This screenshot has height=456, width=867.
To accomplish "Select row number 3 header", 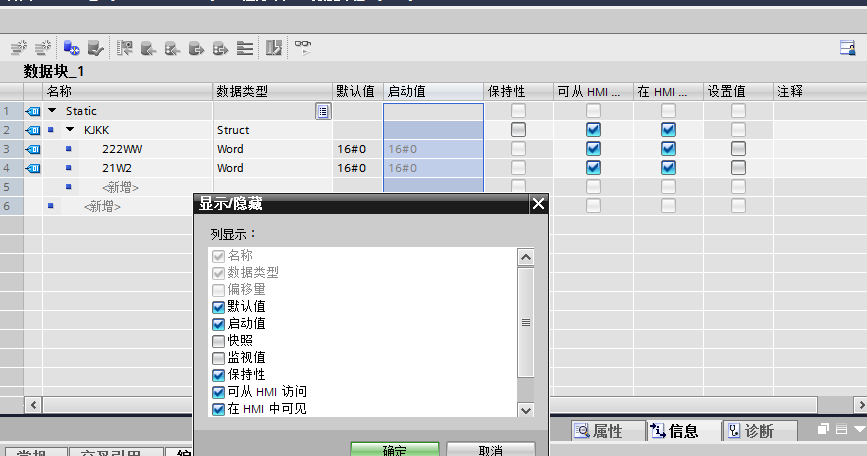I will 12,149.
